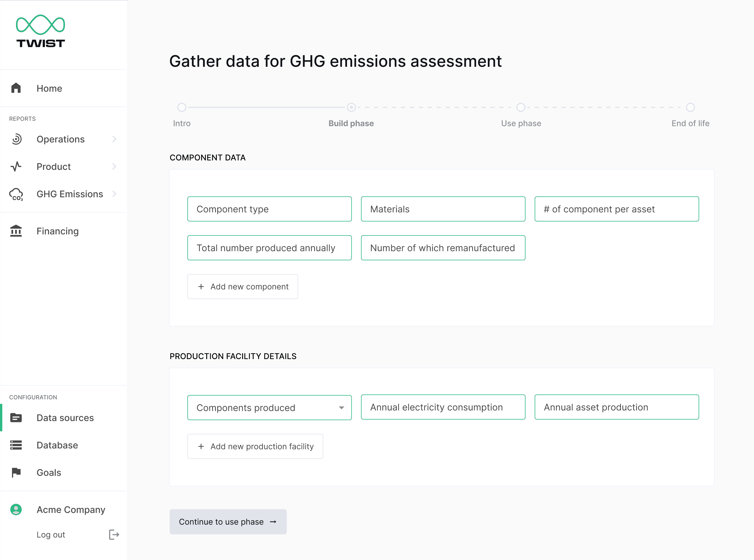The width and height of the screenshot is (754, 560).
Task: Click the Database stack icon
Action: tap(16, 445)
